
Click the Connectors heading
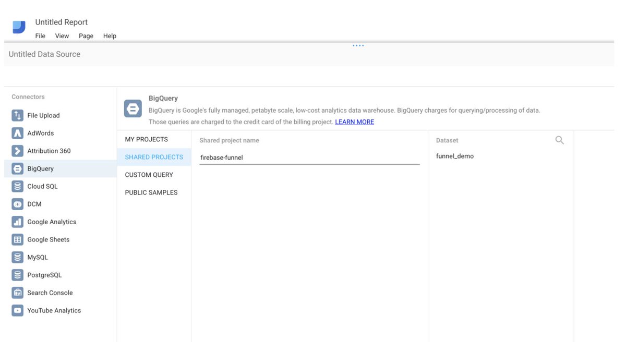click(28, 96)
